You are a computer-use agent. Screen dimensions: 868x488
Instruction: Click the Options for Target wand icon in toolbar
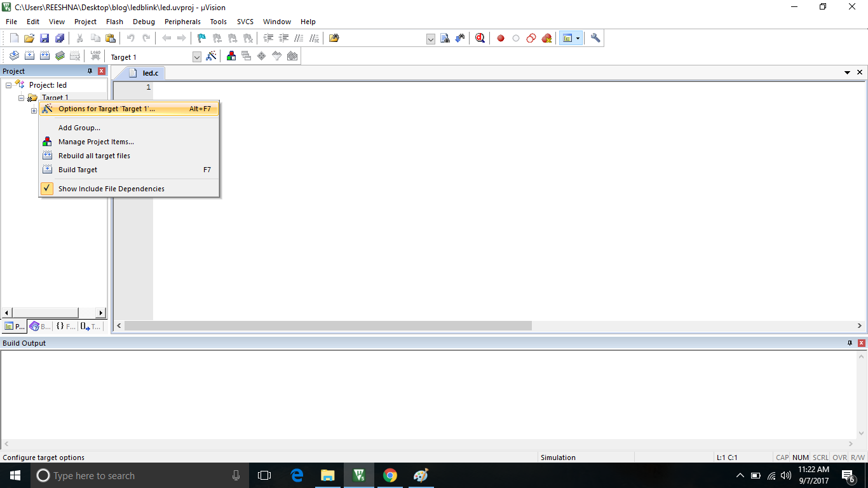pos(211,56)
